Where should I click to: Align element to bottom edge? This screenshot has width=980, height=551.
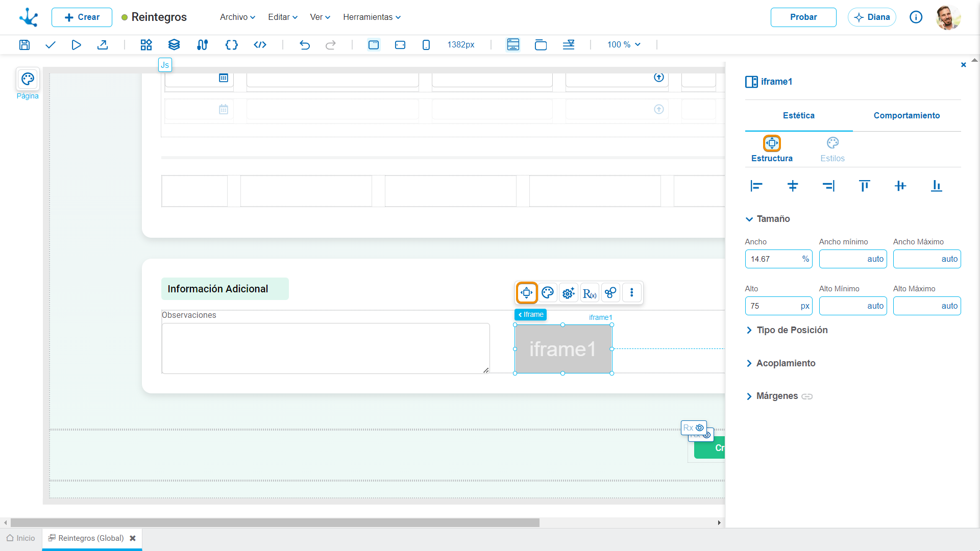[x=937, y=186]
